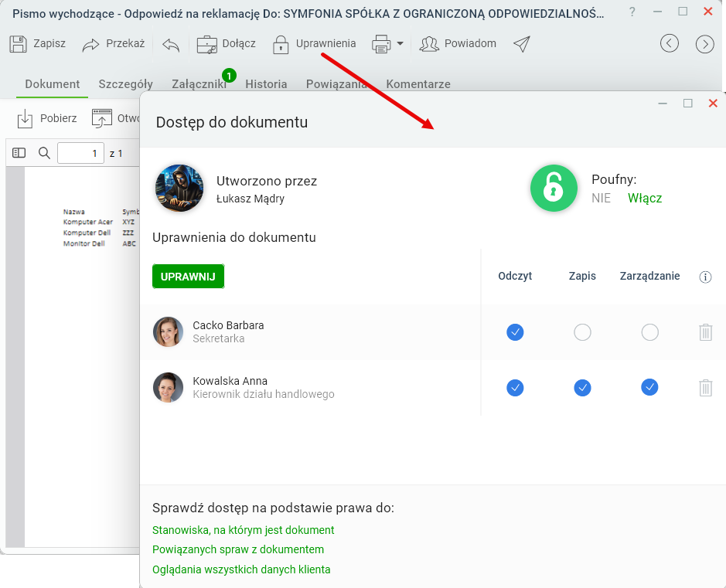Click the UPRAWNIJ button
This screenshot has width=726, height=588.
tap(188, 277)
